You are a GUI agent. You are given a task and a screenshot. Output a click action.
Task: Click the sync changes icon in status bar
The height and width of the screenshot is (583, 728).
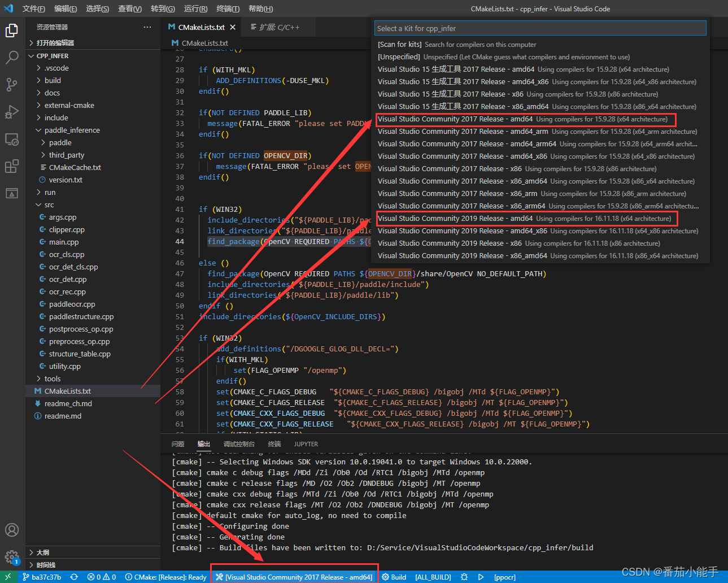[x=74, y=577]
